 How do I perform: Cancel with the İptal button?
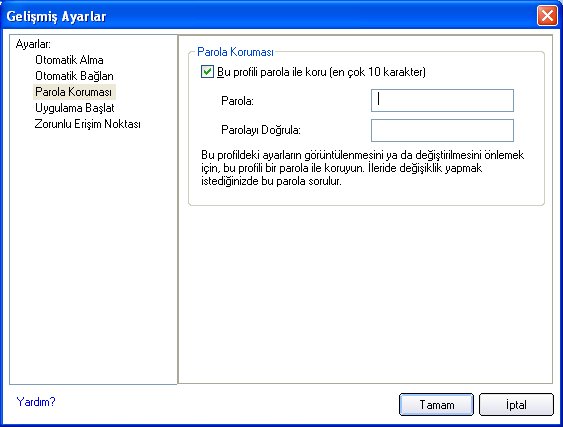(516, 405)
